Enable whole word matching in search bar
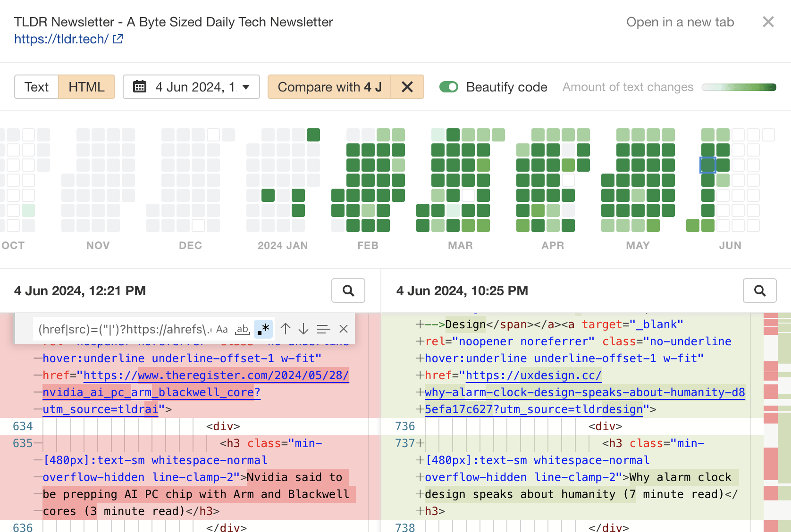The image size is (791, 532). (x=243, y=329)
